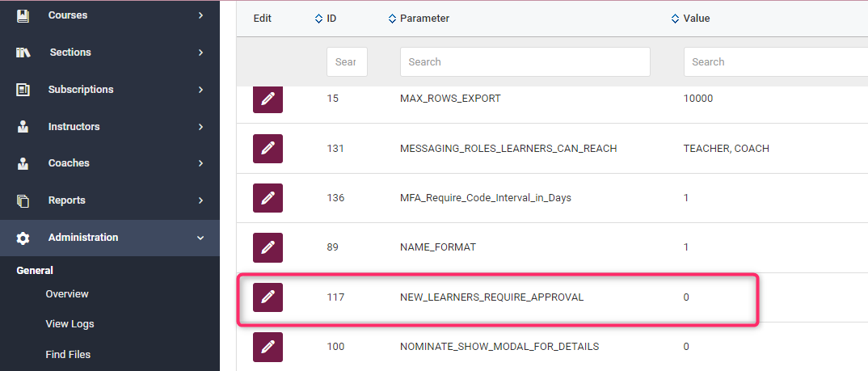Open the Instructors menu item
The image size is (868, 371).
[74, 127]
